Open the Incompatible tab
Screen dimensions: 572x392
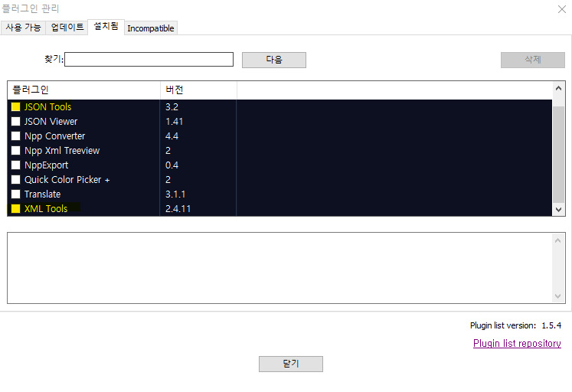point(151,28)
